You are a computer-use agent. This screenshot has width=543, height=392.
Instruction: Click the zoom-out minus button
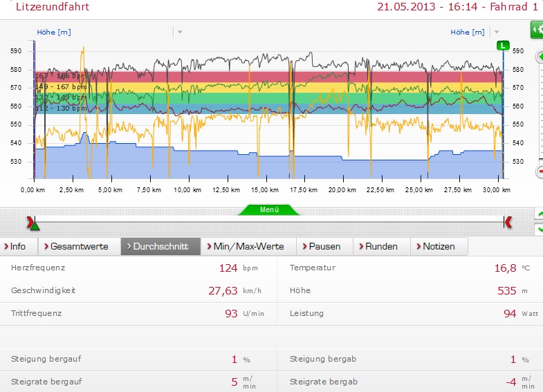[x=540, y=171]
